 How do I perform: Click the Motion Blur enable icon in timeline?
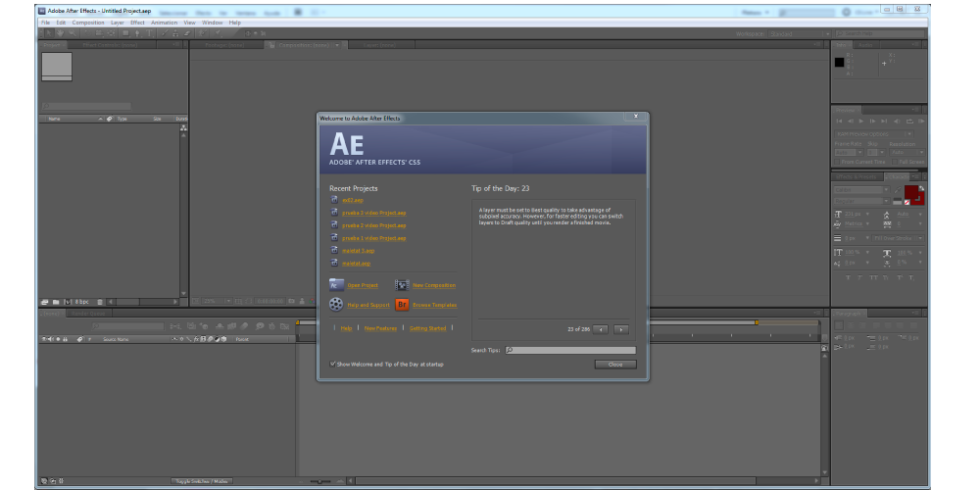(244, 325)
